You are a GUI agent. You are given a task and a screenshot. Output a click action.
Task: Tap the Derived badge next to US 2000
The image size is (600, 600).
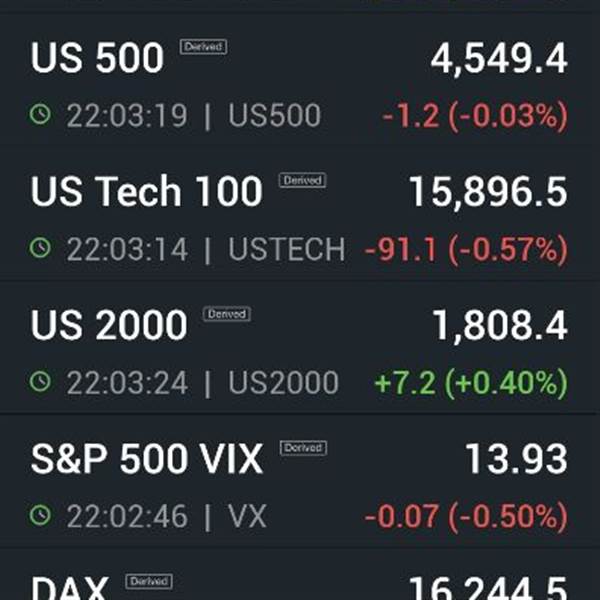click(x=227, y=314)
